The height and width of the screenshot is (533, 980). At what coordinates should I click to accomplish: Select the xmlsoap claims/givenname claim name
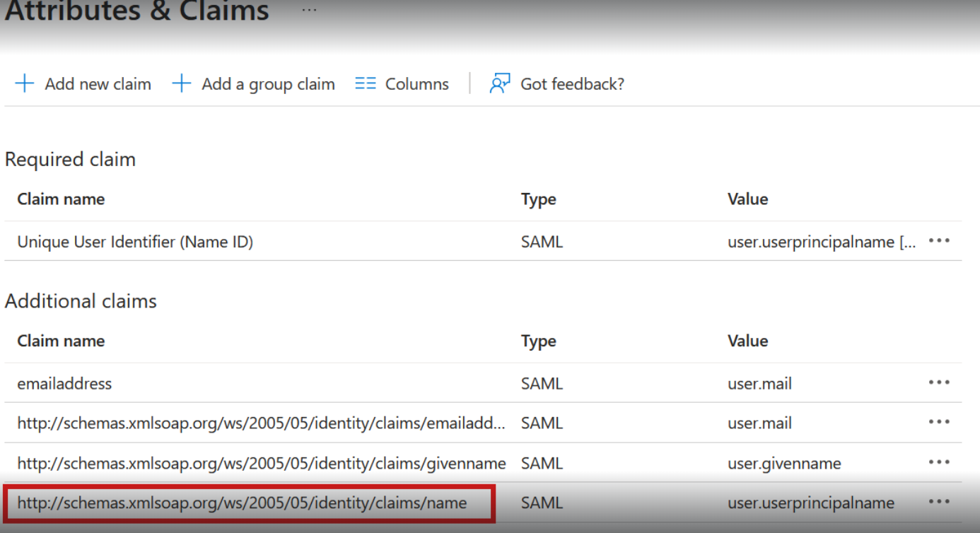tap(262, 464)
